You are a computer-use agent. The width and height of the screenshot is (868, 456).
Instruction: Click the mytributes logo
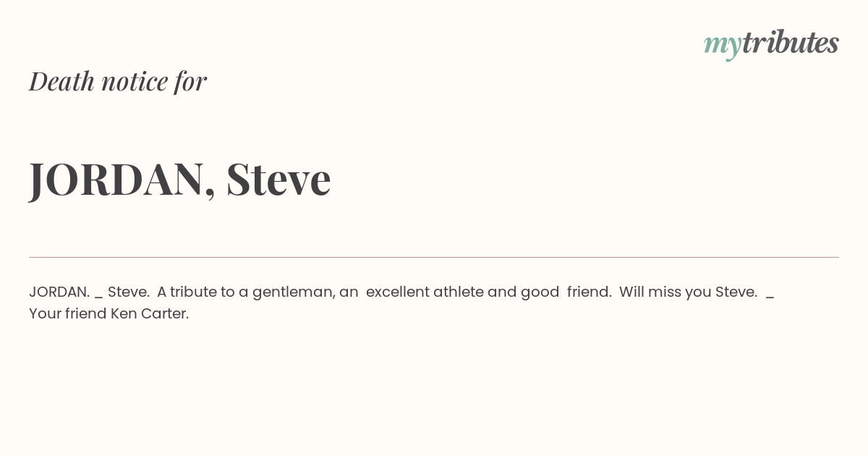771,44
